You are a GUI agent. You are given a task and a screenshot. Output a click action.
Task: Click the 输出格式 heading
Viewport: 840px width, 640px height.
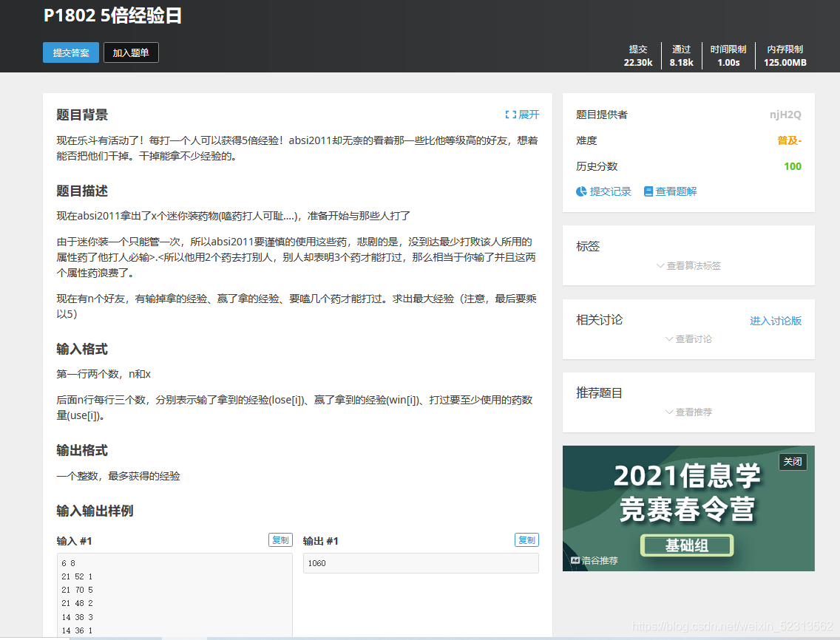(x=82, y=450)
